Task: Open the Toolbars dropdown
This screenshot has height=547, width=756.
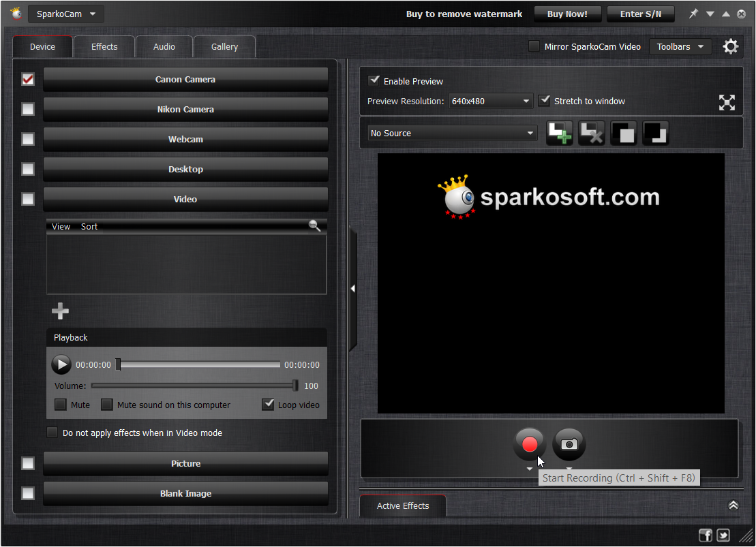Action: click(x=680, y=47)
